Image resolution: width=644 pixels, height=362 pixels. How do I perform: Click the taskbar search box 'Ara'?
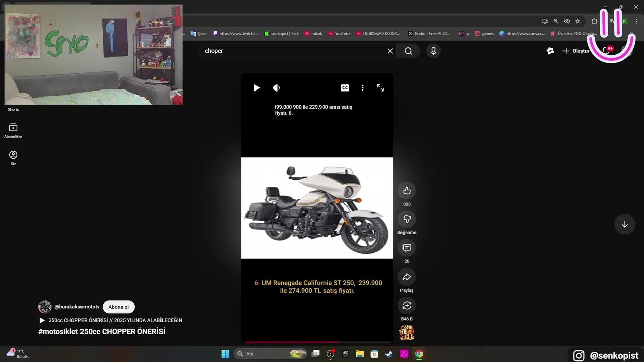[x=271, y=354]
